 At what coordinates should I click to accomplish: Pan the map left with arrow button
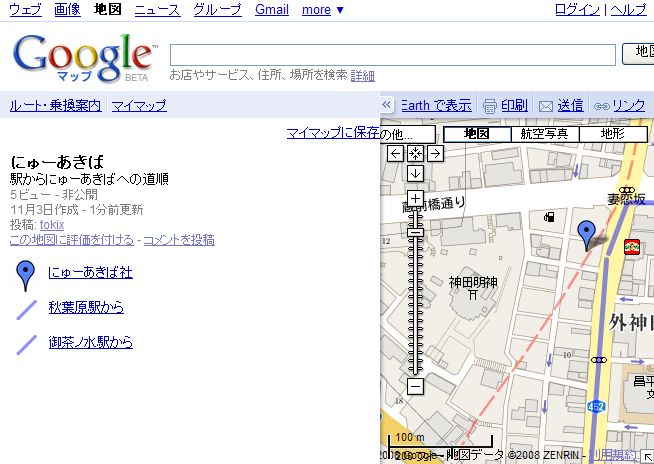pos(395,154)
